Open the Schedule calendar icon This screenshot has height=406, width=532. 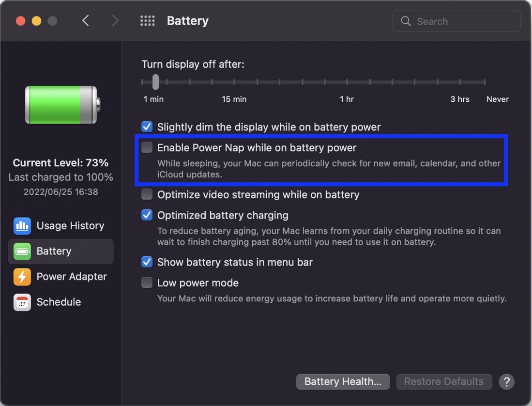pyautogui.click(x=22, y=302)
